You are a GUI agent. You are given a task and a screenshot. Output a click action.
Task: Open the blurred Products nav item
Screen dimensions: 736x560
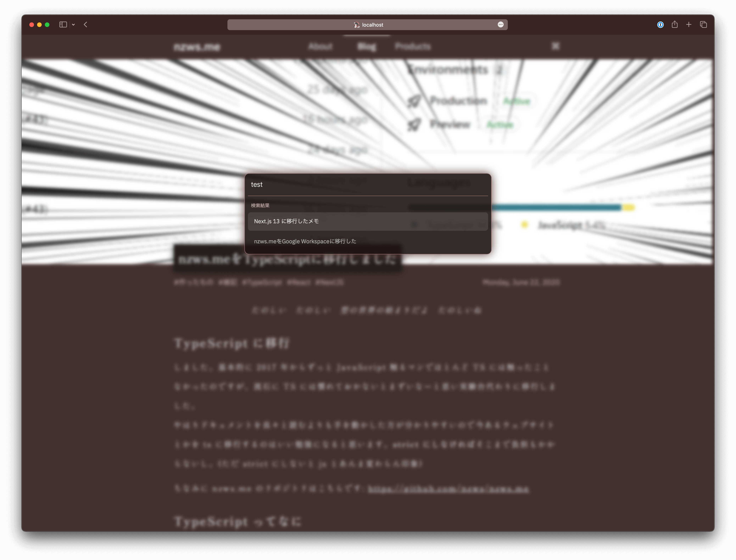413,46
